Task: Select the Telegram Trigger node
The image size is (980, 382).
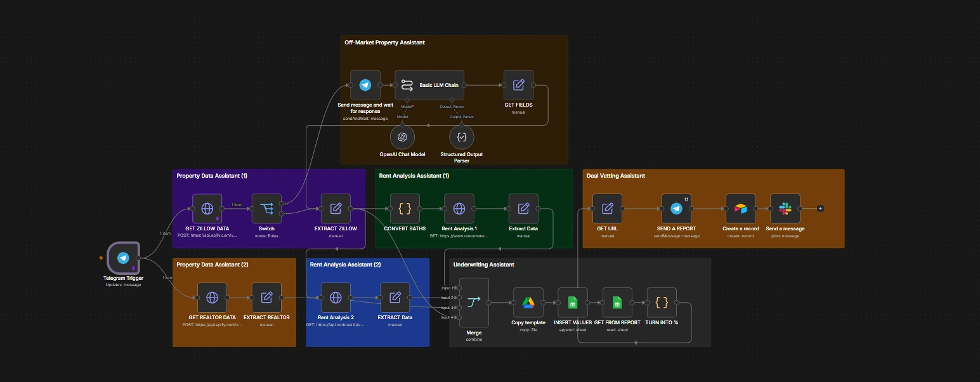Action: [x=123, y=258]
